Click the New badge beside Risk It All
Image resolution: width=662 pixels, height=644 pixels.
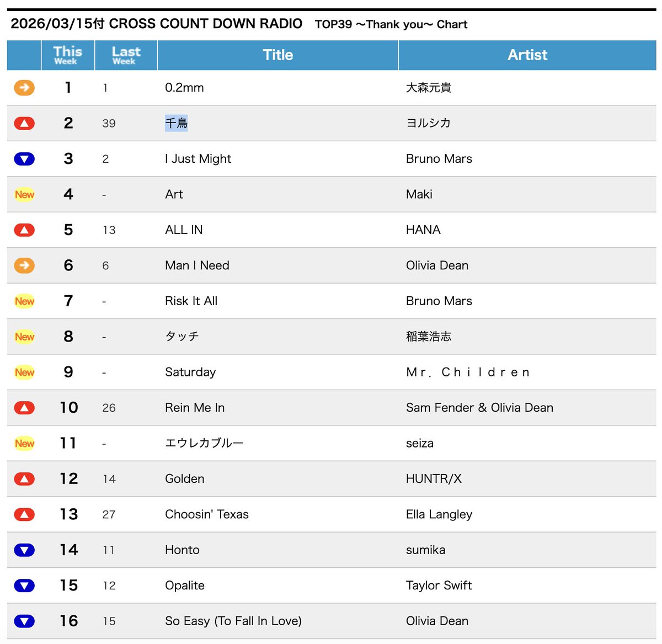tap(24, 301)
